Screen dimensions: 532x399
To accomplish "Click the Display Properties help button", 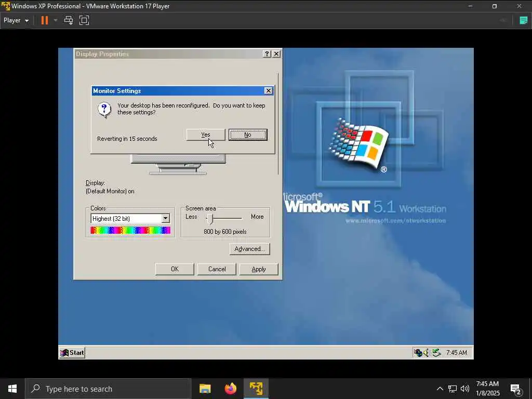I will (x=267, y=54).
